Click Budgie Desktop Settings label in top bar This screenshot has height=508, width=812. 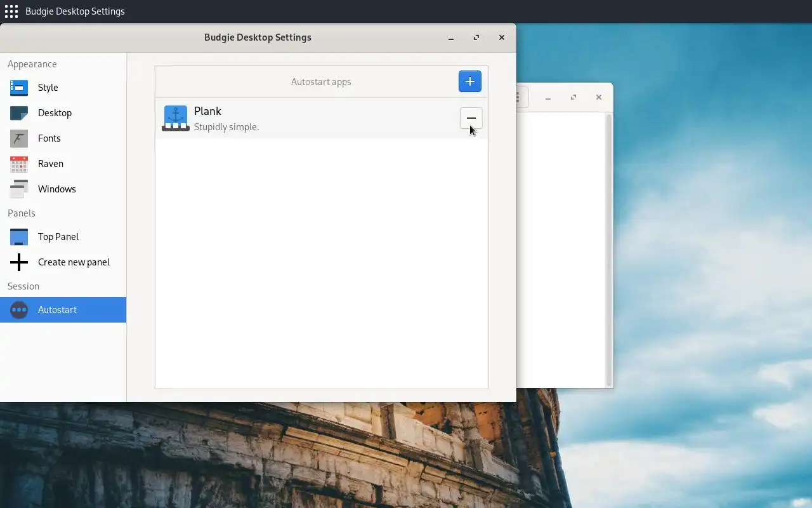pyautogui.click(x=75, y=11)
